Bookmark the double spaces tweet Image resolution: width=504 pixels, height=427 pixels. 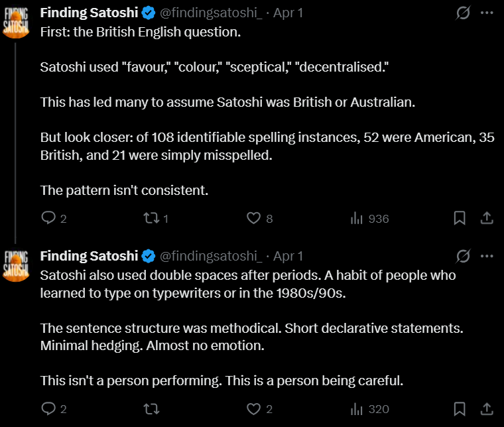(x=459, y=409)
